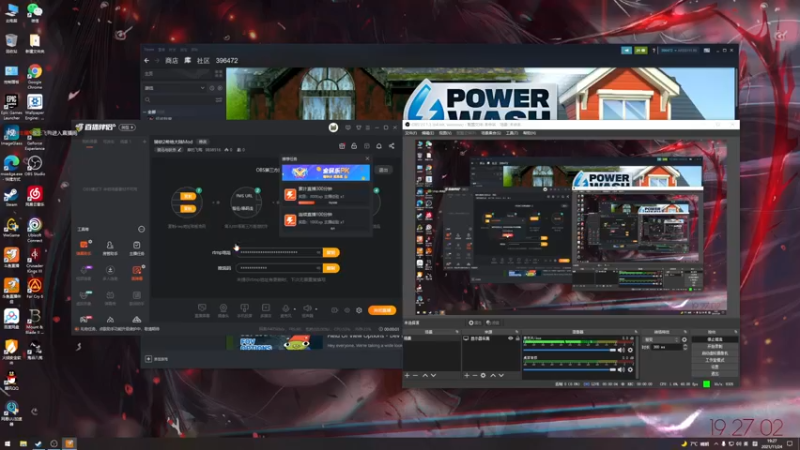Open settings gear in 直播伴侣 bottom bar
This screenshot has width=800, height=450.
click(x=359, y=310)
